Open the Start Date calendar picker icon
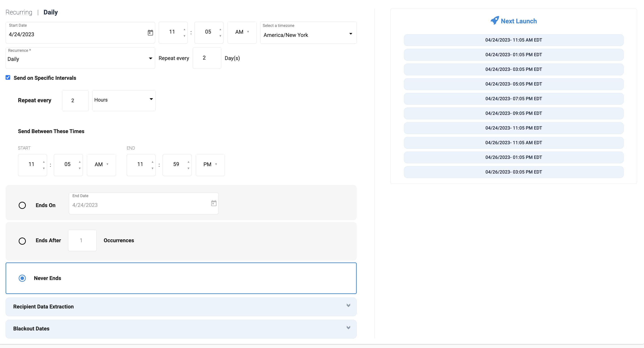Viewport: 644px width, 348px height. pyautogui.click(x=150, y=33)
